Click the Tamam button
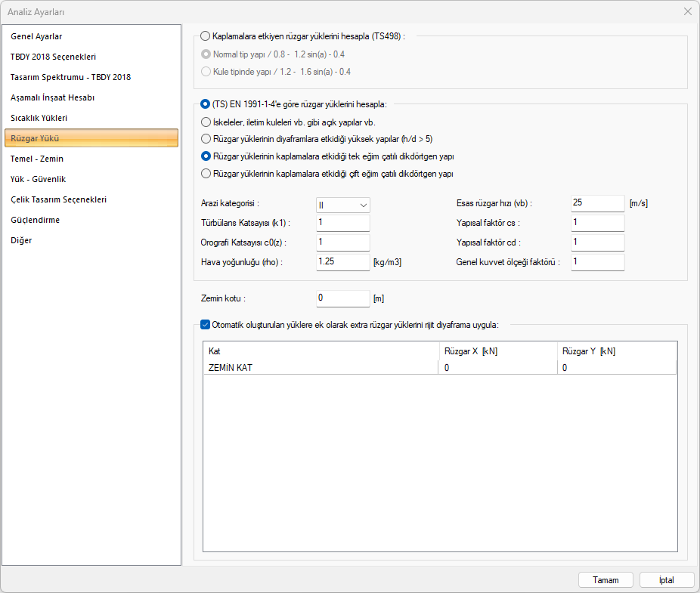This screenshot has width=700, height=593. pyautogui.click(x=606, y=580)
